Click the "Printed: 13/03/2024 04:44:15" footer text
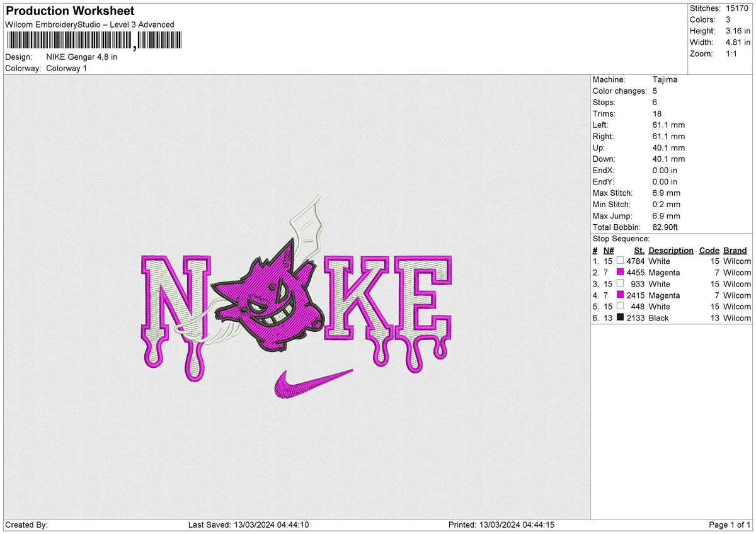The width and height of the screenshot is (756, 534). coord(501,525)
